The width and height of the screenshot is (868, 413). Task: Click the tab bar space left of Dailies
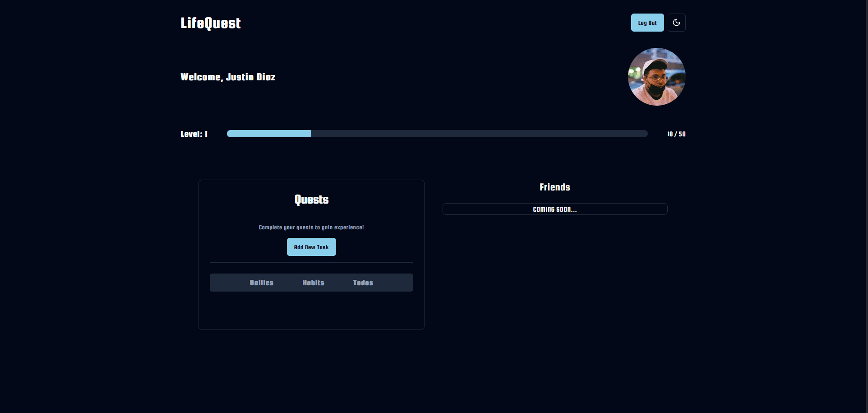(228, 283)
